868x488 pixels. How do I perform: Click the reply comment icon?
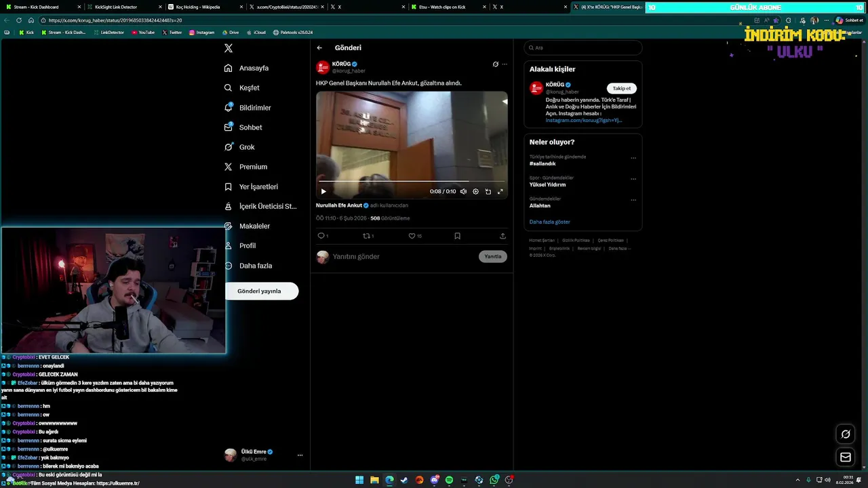pyautogui.click(x=321, y=236)
